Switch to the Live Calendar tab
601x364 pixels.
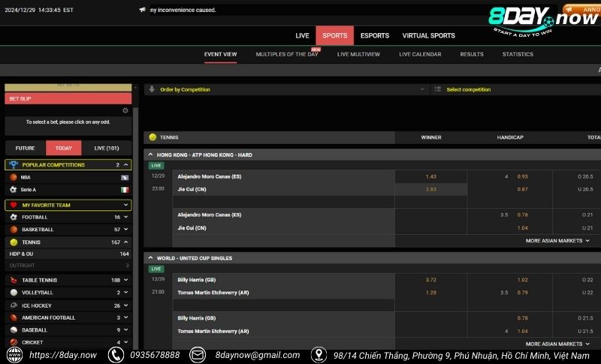tap(420, 54)
